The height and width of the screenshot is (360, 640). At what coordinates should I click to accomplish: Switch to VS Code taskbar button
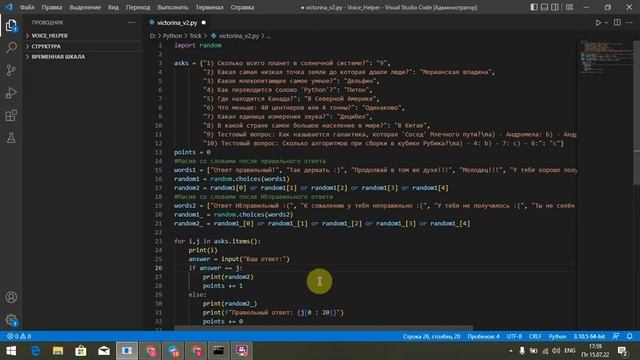[x=127, y=351]
